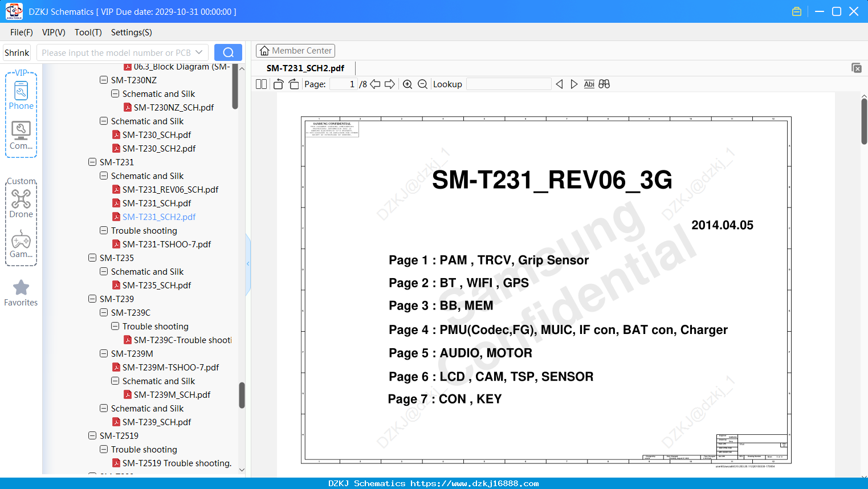
Task: Focus the Lookup text field
Action: pos(508,84)
